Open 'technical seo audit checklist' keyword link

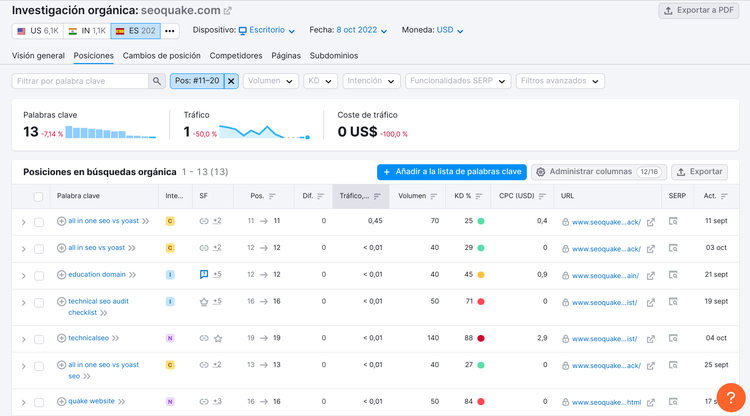(x=98, y=307)
